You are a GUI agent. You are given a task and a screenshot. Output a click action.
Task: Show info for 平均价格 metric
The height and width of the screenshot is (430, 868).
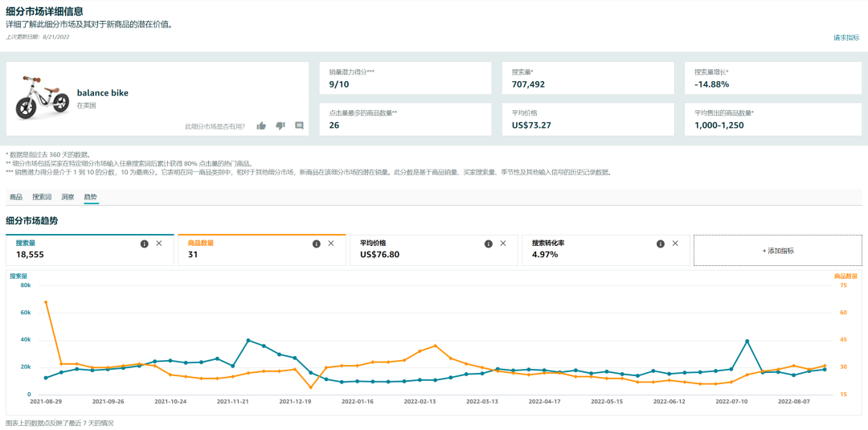tap(489, 244)
